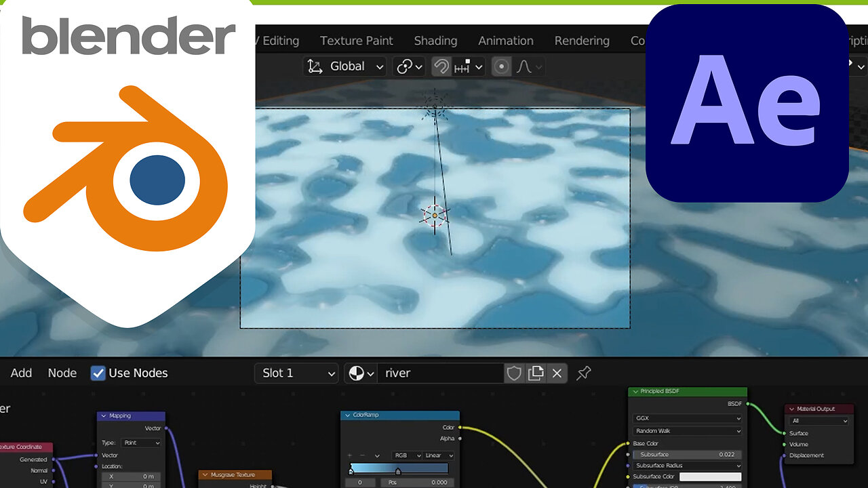868x488 pixels.
Task: Collapse the Material Output node
Action: click(791, 409)
